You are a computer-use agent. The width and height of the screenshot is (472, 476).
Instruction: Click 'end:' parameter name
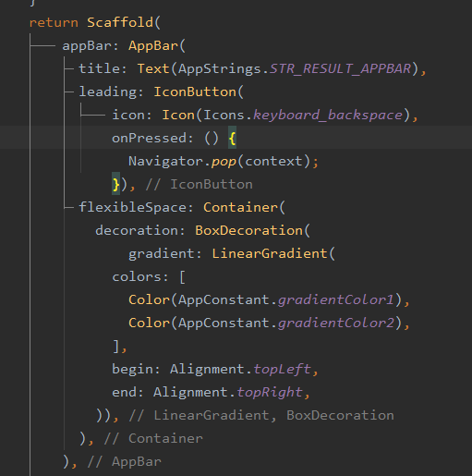coord(127,392)
